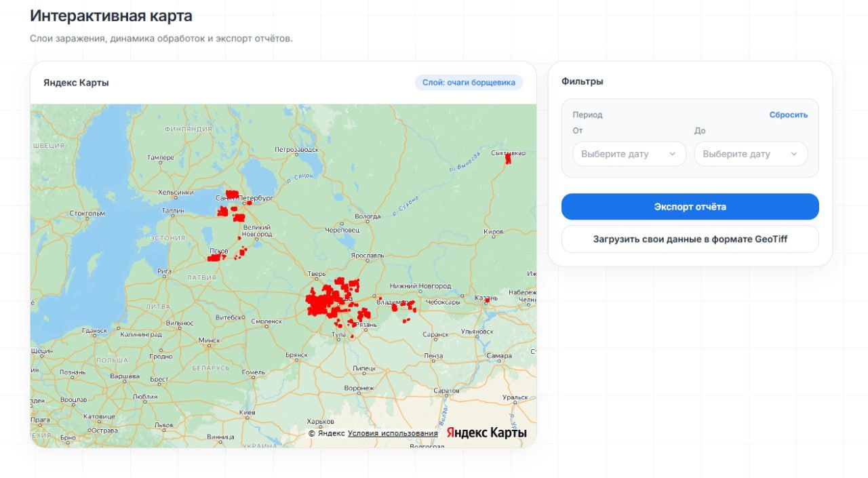The height and width of the screenshot is (478, 868).
Task: Open the "От" Выберите дату selector
Action: tap(628, 154)
